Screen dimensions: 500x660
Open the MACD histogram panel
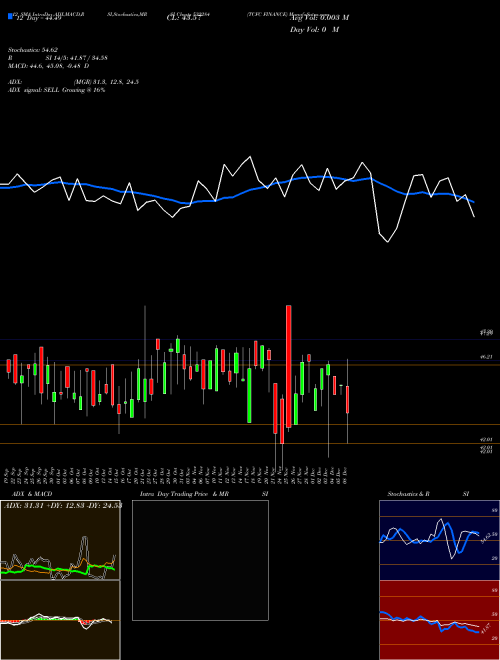tap(60, 620)
